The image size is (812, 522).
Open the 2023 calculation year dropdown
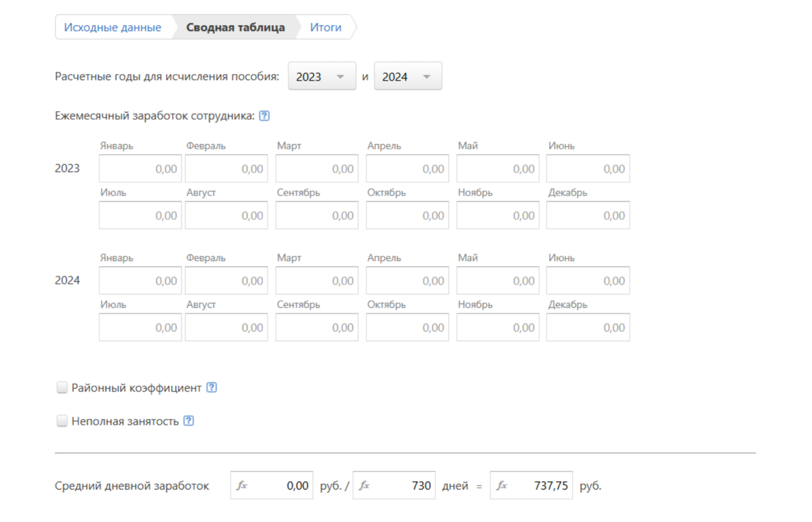click(x=321, y=76)
